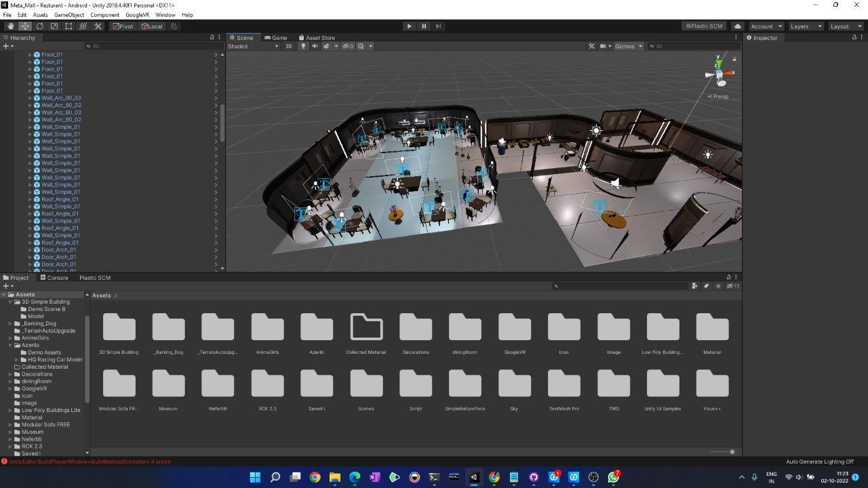Select the combined Transform tool
Screen dimensions: 868x488
coord(83,26)
